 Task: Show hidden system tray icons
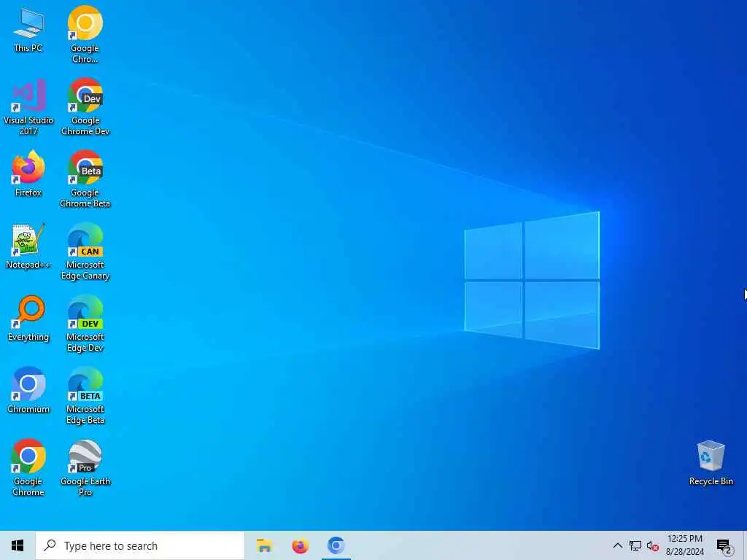(617, 545)
